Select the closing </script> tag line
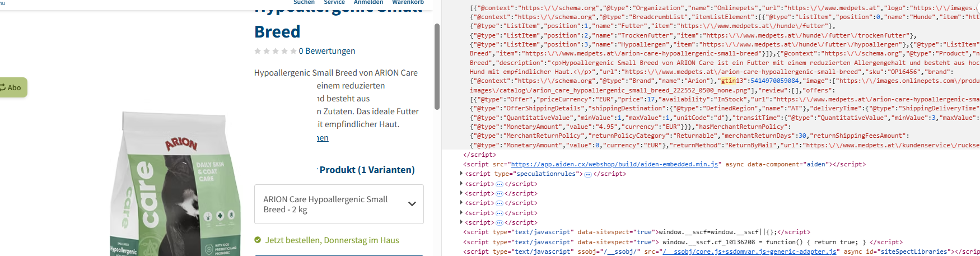This screenshot has height=256, width=980. [x=479, y=155]
